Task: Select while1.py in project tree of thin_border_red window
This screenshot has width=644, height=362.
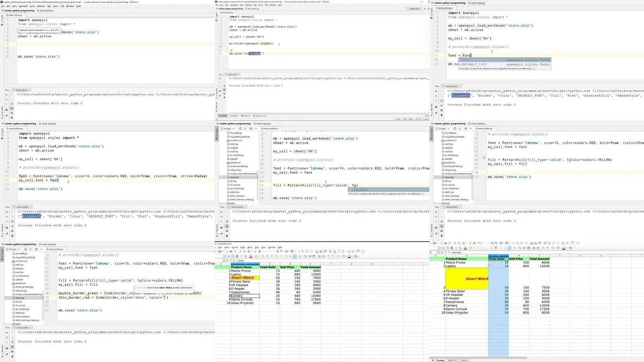Action: coord(19,313)
